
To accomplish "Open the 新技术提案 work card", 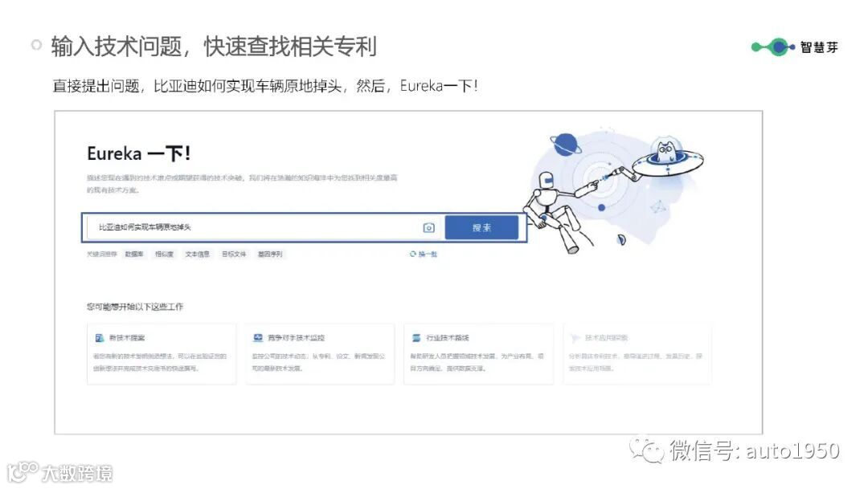I will click(162, 354).
